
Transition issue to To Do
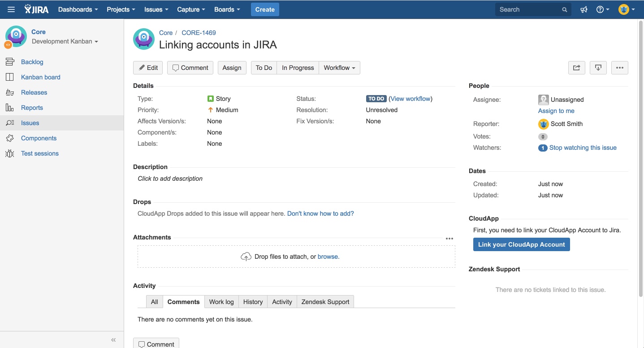pyautogui.click(x=264, y=68)
